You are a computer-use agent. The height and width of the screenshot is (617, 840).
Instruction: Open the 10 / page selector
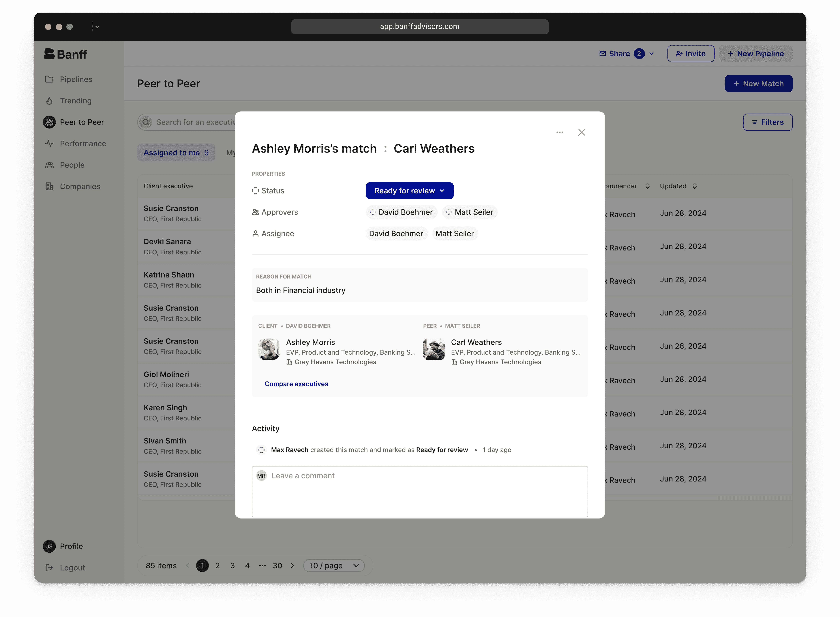click(333, 565)
